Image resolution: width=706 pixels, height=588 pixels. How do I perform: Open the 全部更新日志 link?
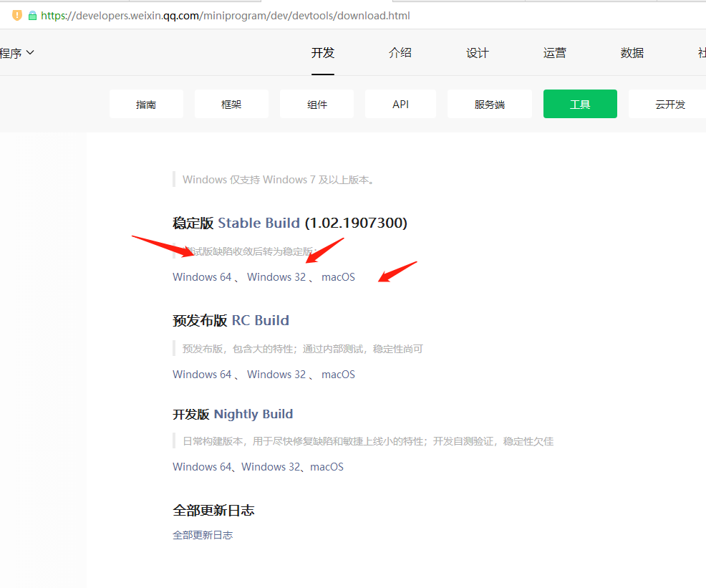[203, 535]
